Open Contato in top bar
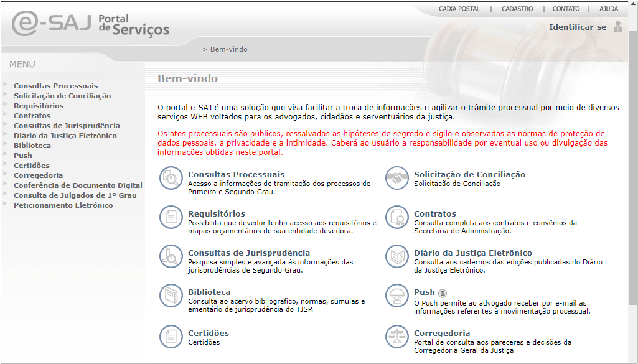 click(x=566, y=9)
